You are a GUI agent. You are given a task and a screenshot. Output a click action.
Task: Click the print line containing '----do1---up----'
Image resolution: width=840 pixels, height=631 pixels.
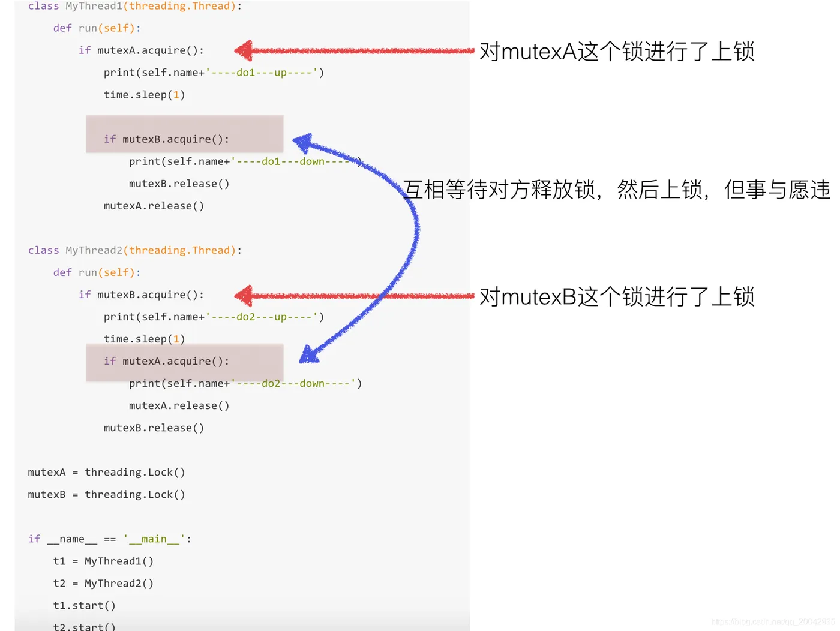(x=214, y=73)
